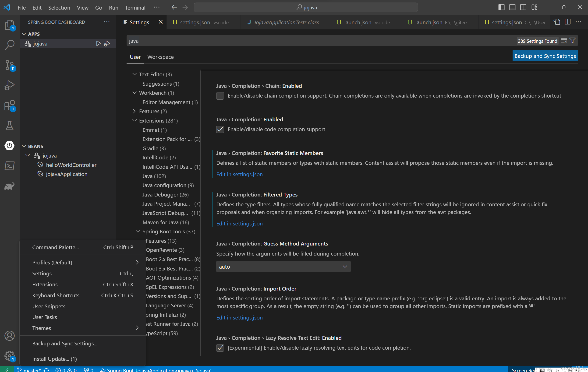
Task: Synchronize changes icon in status bar
Action: [46, 370]
